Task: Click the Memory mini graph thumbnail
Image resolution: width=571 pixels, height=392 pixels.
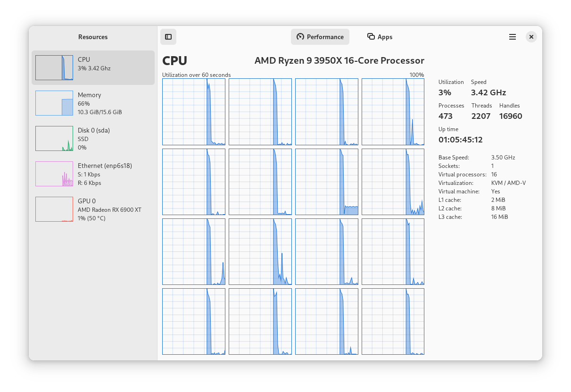Action: tap(54, 103)
